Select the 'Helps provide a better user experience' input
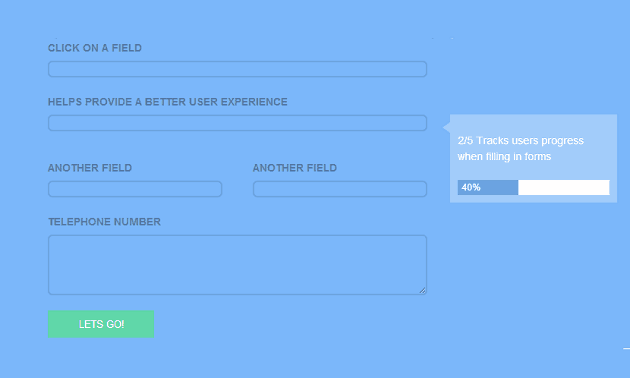630x378 pixels. (x=237, y=123)
